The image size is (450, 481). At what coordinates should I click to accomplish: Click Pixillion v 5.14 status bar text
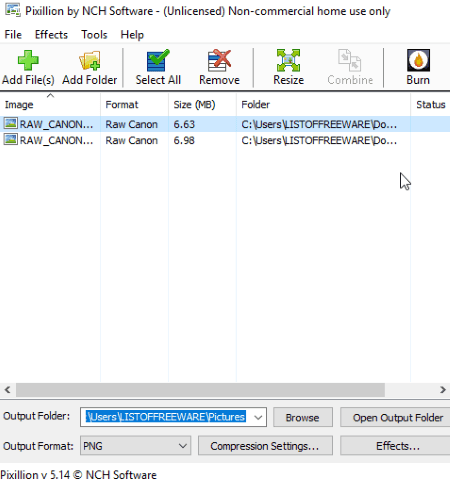pyautogui.click(x=78, y=474)
